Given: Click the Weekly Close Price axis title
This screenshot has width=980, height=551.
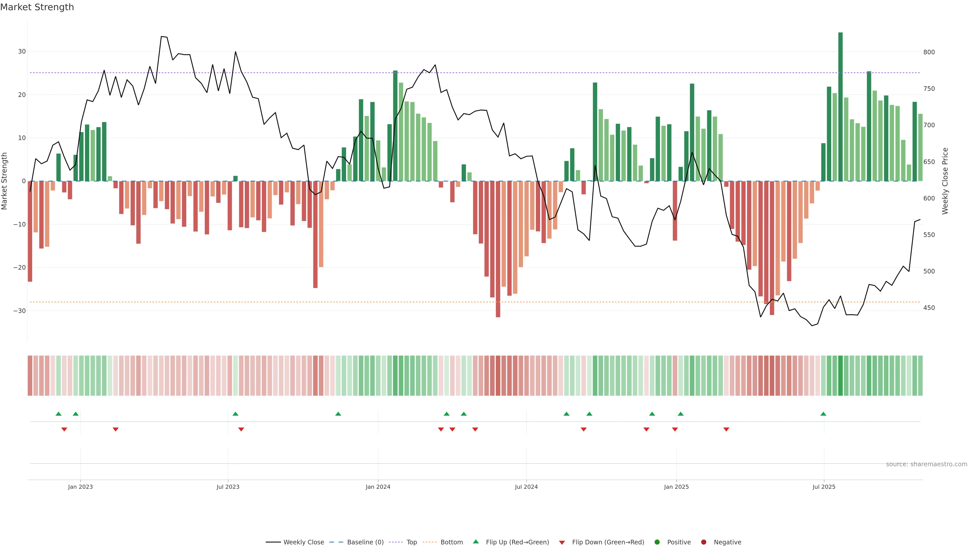Looking at the screenshot, I should click(945, 181).
